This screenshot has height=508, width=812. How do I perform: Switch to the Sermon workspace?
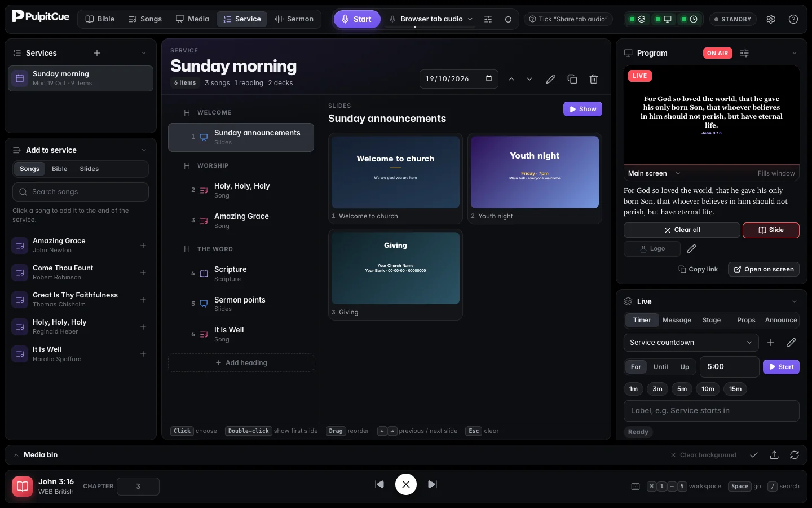click(x=294, y=19)
